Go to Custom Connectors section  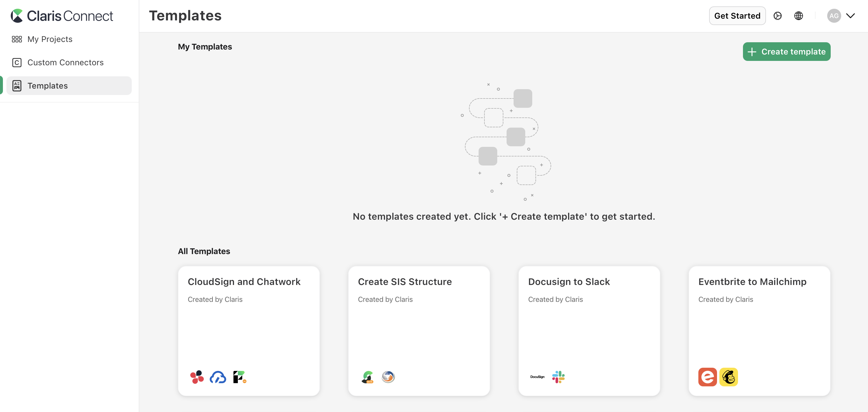coord(65,62)
